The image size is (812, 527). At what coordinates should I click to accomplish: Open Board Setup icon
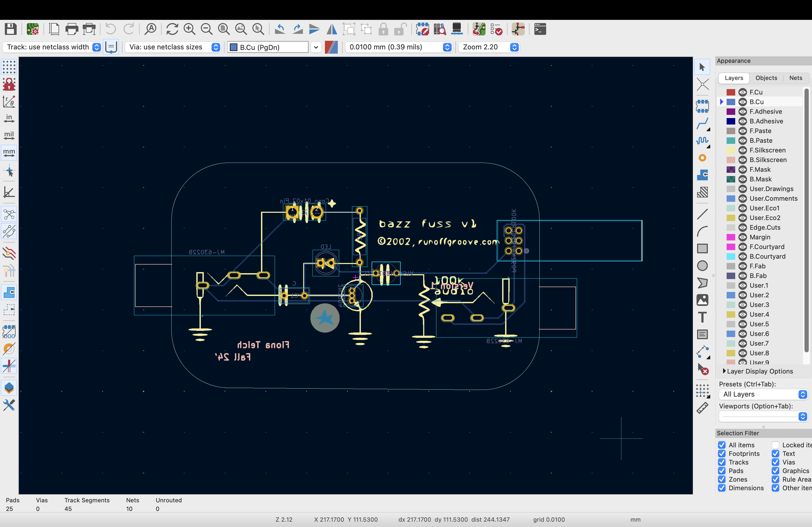click(33, 29)
